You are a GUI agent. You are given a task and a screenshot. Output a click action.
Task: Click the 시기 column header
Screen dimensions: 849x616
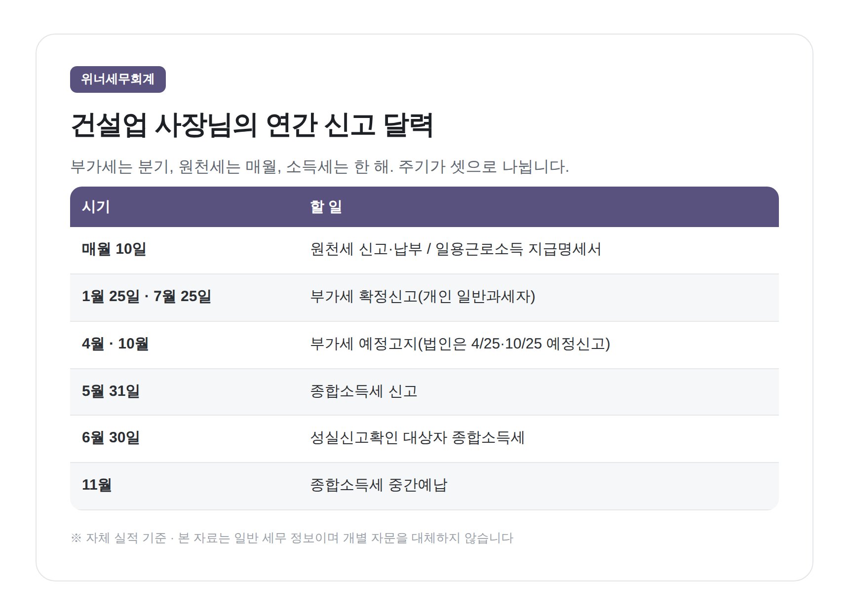pyautogui.click(x=96, y=207)
